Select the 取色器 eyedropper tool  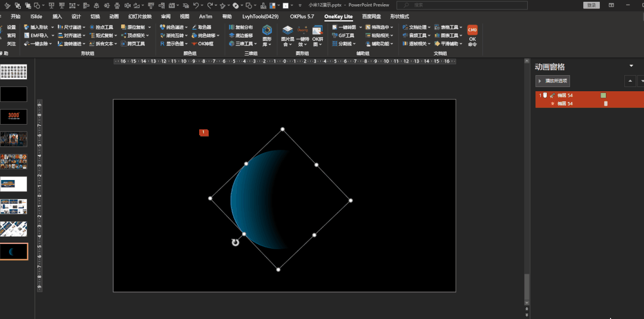202,27
